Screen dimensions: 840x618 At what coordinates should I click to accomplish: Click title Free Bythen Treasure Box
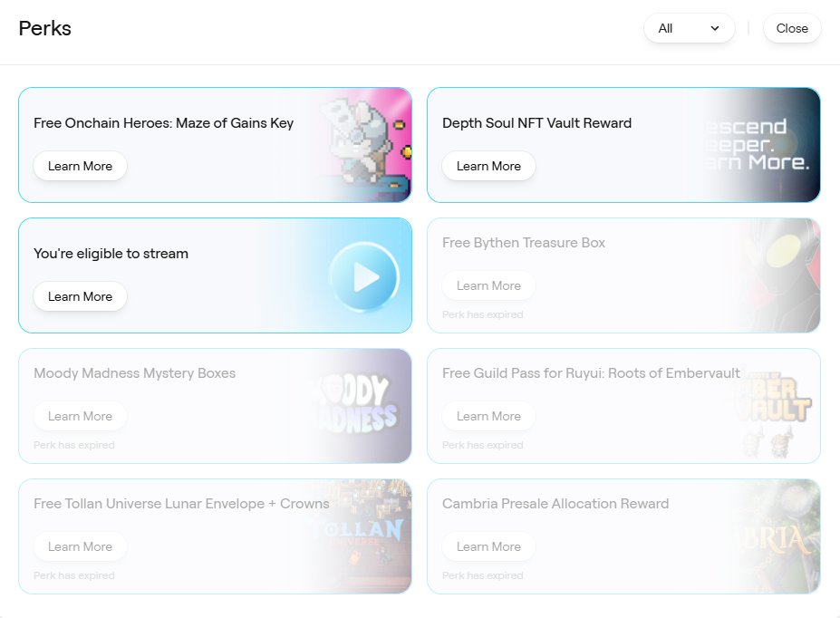coord(524,243)
